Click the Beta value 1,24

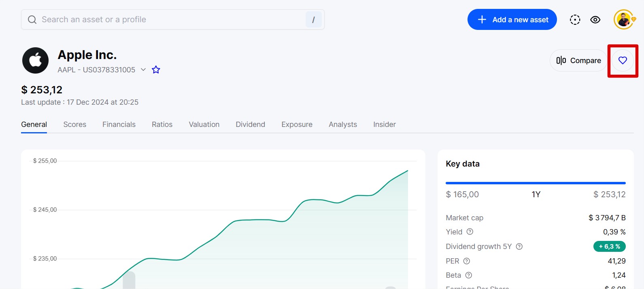point(619,275)
